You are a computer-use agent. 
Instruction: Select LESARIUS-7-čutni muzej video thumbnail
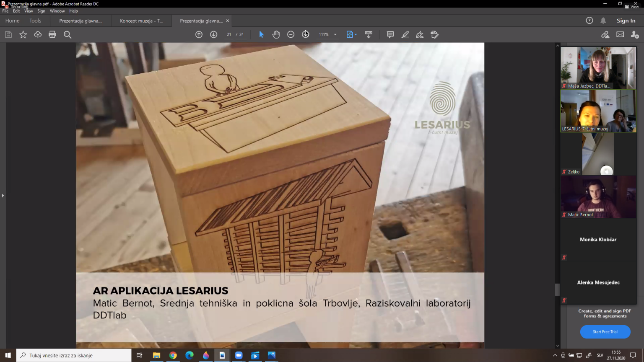(x=598, y=111)
